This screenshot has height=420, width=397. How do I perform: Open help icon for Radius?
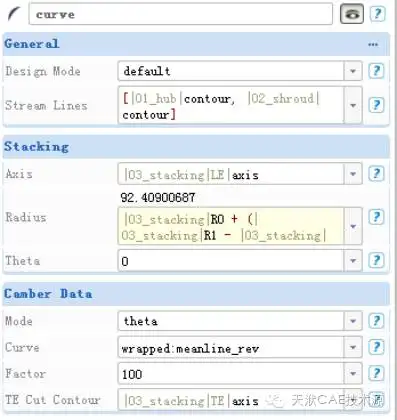(x=376, y=217)
